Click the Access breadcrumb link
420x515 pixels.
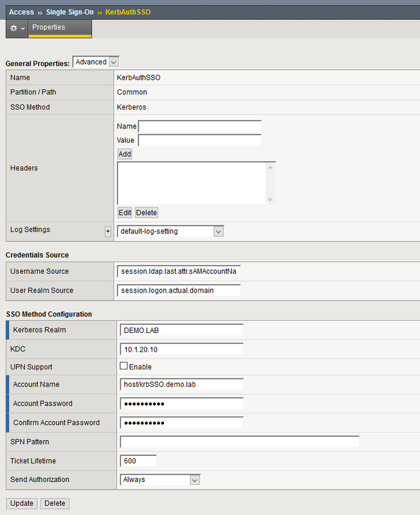[21, 12]
